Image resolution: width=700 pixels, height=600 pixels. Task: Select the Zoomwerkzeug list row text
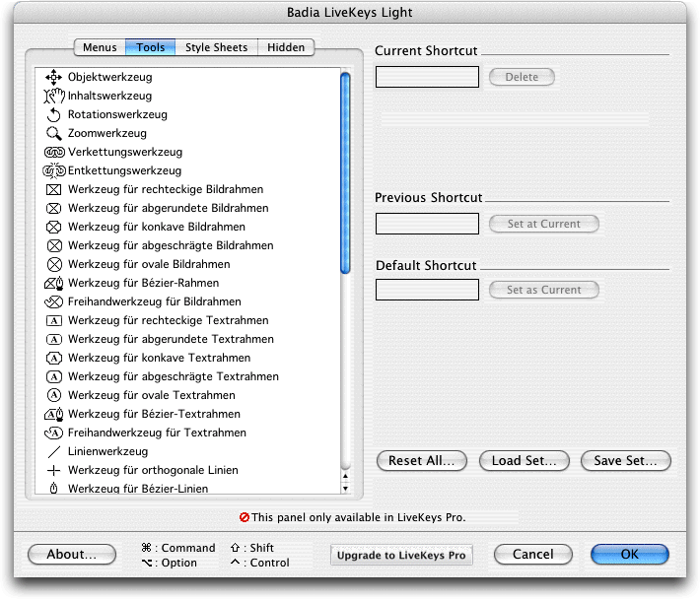(x=107, y=133)
